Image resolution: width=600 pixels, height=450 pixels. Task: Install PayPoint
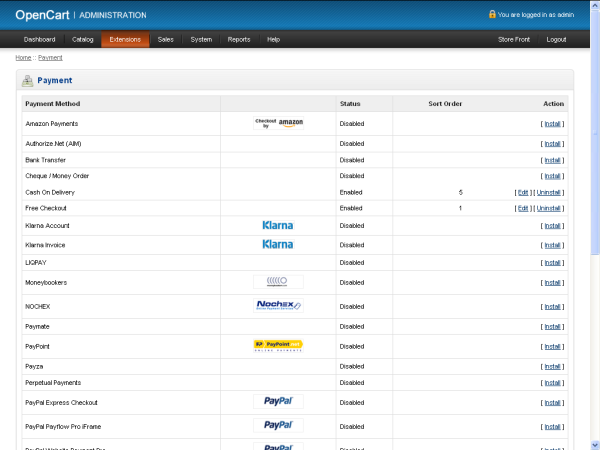click(x=552, y=347)
